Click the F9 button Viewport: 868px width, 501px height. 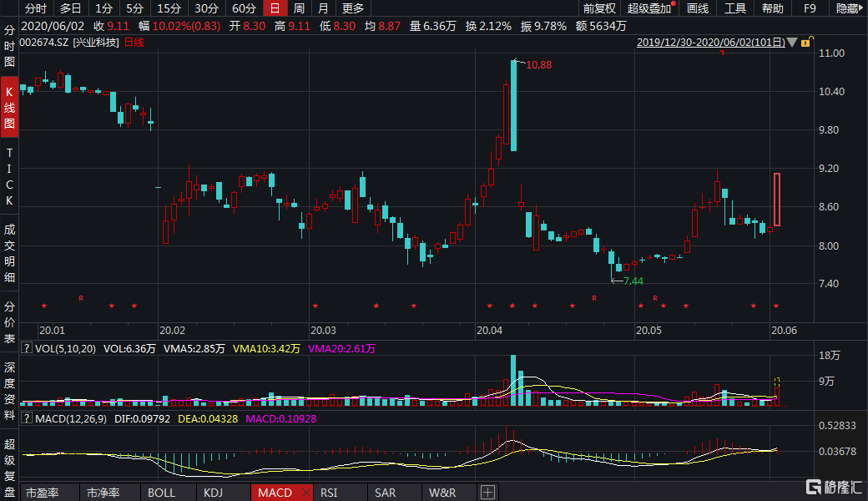pyautogui.click(x=810, y=8)
